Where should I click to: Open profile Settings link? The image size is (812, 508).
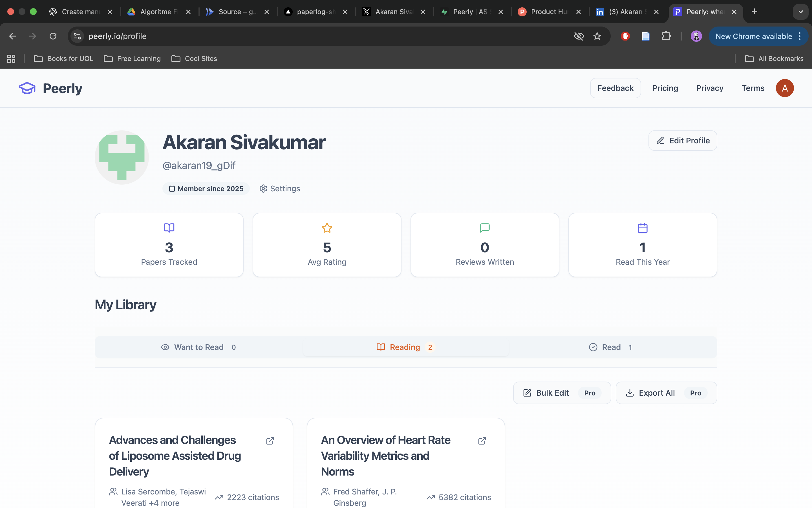tap(280, 189)
